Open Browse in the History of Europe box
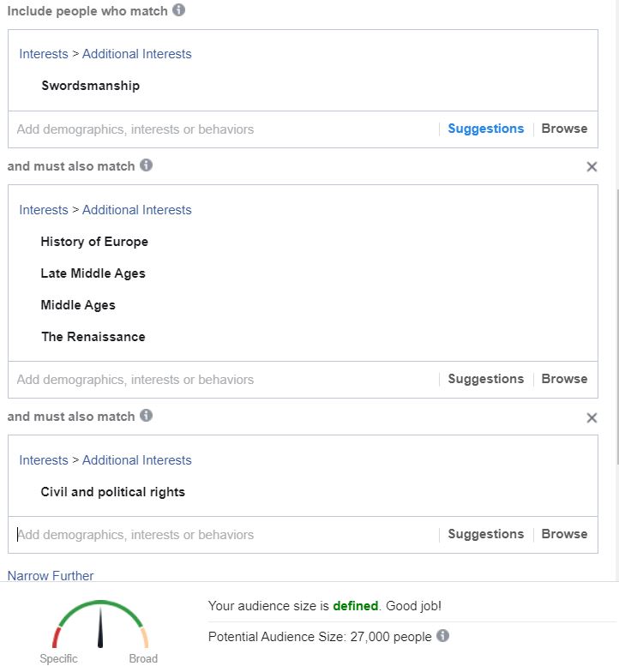 tap(564, 379)
